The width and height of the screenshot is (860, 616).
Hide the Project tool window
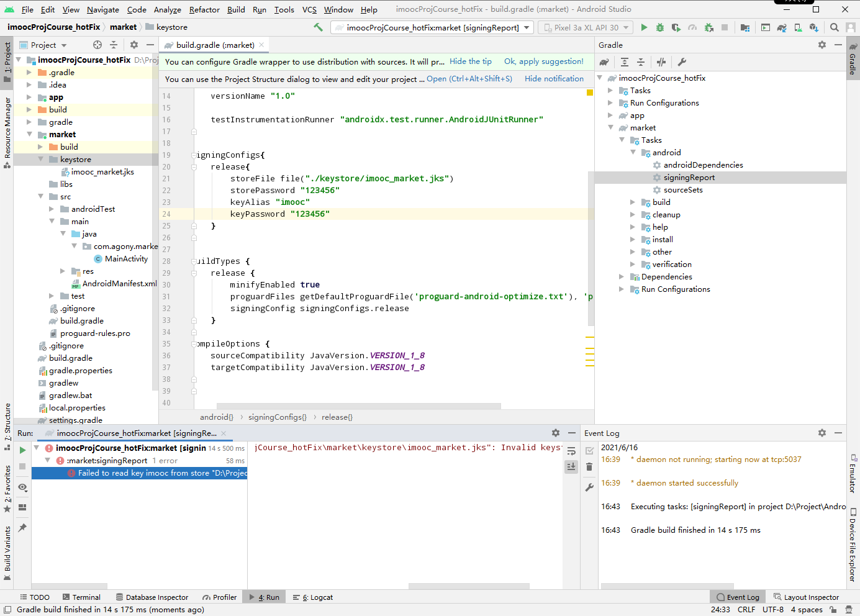pyautogui.click(x=150, y=45)
